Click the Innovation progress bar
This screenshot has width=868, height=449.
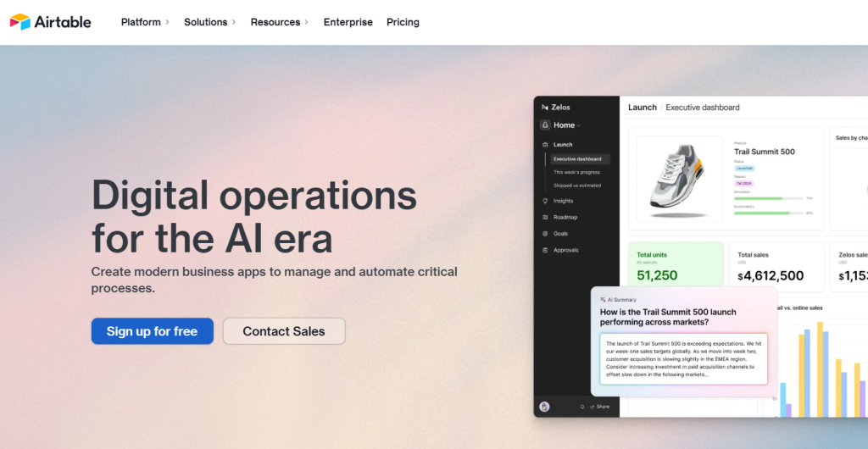[768, 198]
